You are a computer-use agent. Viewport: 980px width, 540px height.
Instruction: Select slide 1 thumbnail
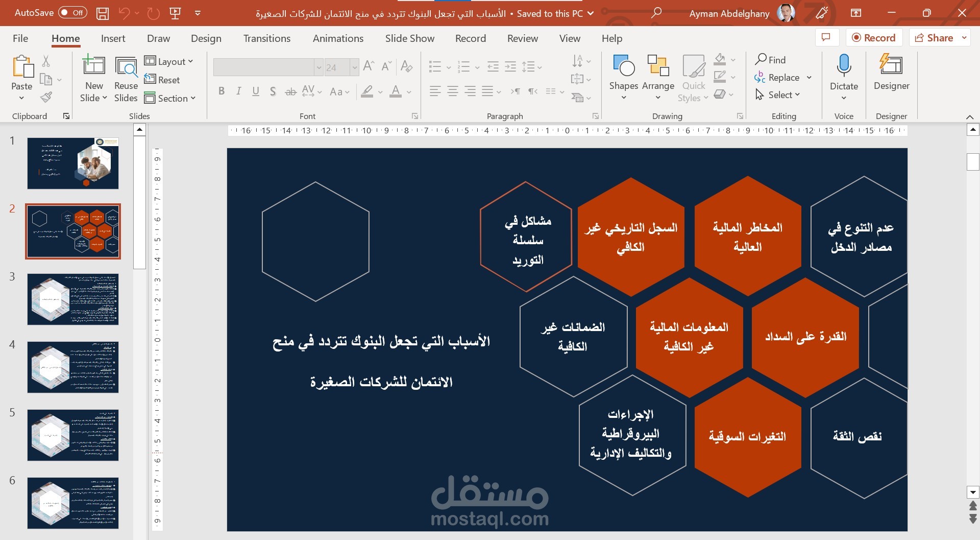pyautogui.click(x=73, y=163)
